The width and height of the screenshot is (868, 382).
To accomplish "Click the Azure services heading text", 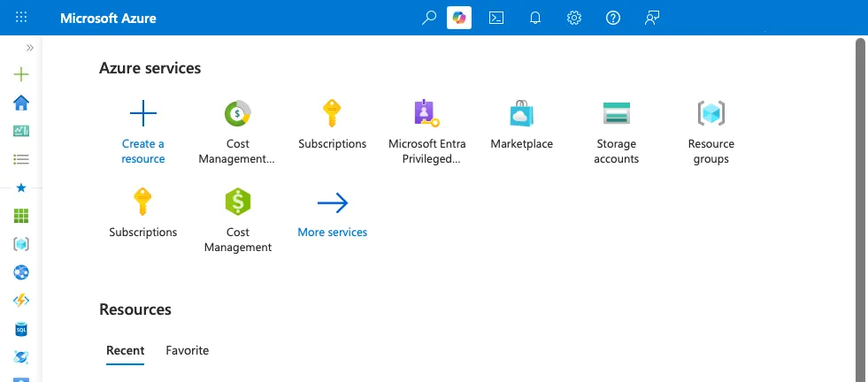I will pos(150,68).
